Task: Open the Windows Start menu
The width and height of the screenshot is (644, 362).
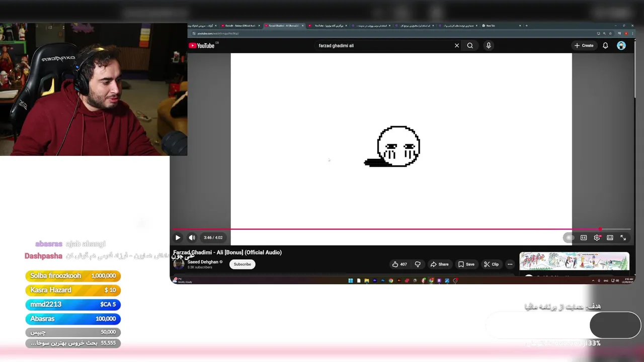Action: click(351, 281)
